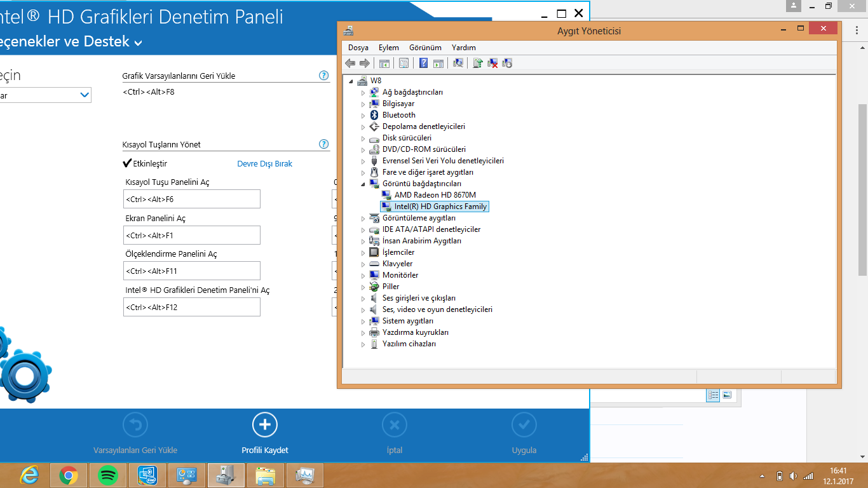Expand the Bluetooth tree node
This screenshot has height=488, width=868.
pos(363,116)
